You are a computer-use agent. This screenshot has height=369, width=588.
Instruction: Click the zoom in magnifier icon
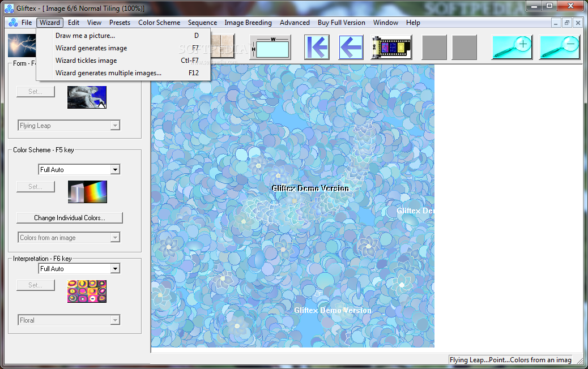point(512,47)
